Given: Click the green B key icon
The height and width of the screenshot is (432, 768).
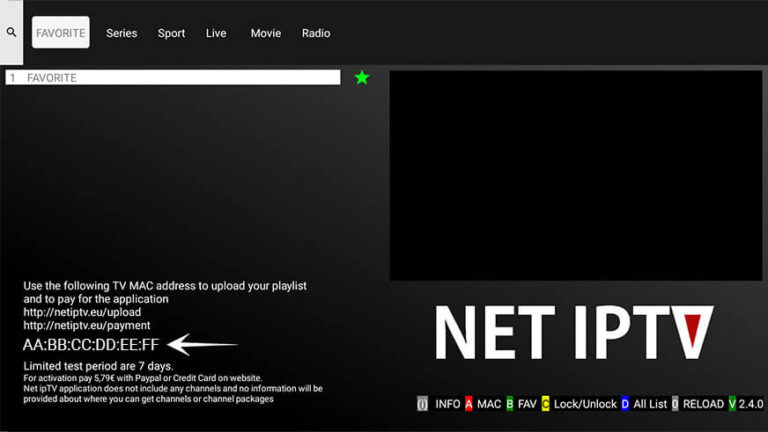Looking at the screenshot, I should pyautogui.click(x=510, y=404).
